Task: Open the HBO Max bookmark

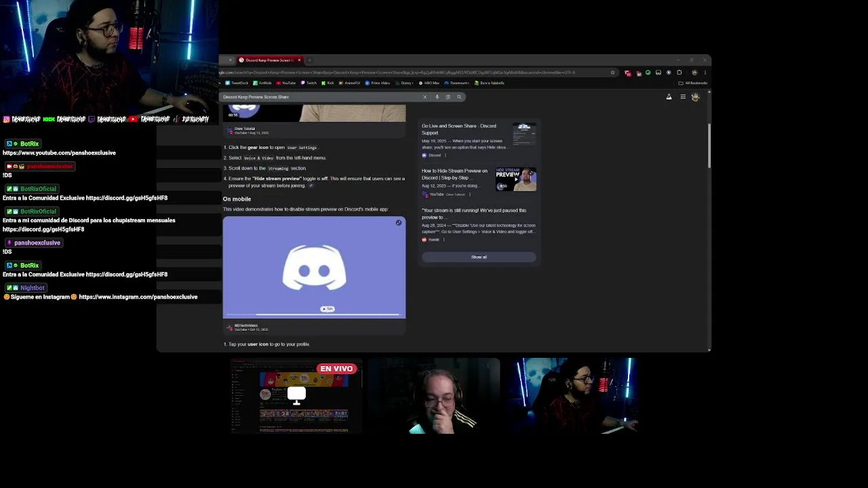Action: point(429,83)
